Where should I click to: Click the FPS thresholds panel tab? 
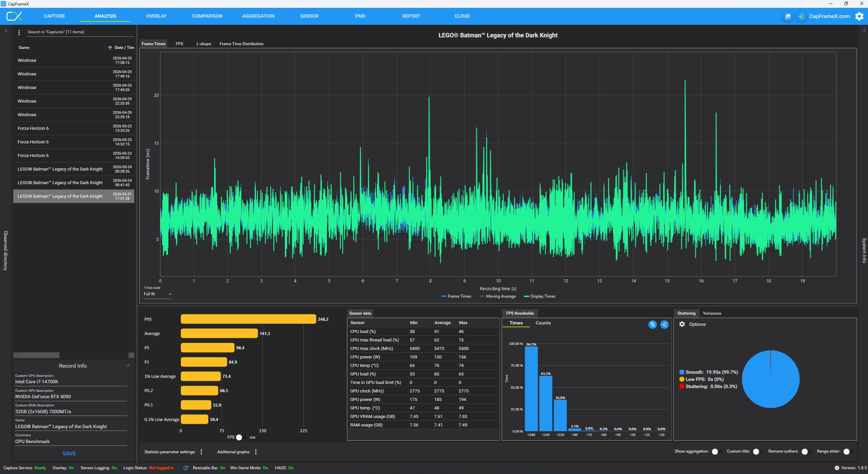tap(520, 313)
